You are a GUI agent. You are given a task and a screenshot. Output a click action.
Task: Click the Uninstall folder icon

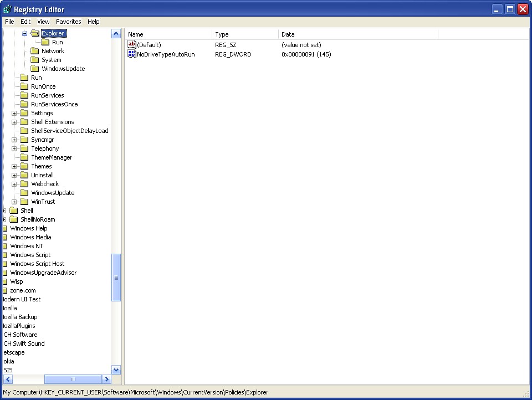[x=24, y=175]
